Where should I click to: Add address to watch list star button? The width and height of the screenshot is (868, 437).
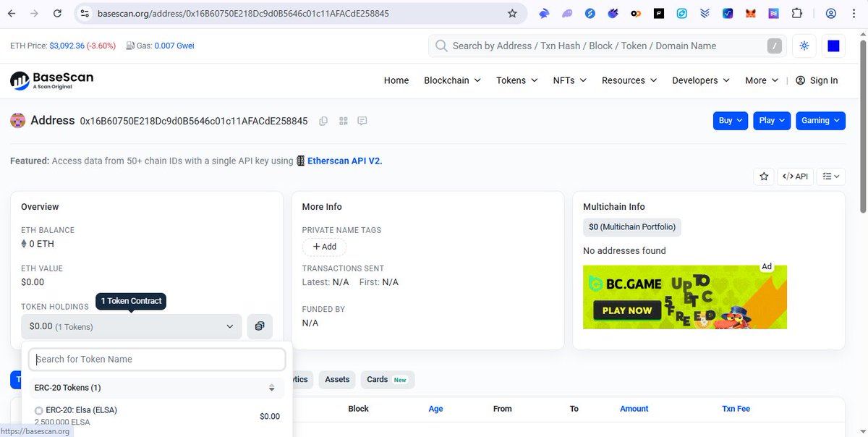click(763, 176)
